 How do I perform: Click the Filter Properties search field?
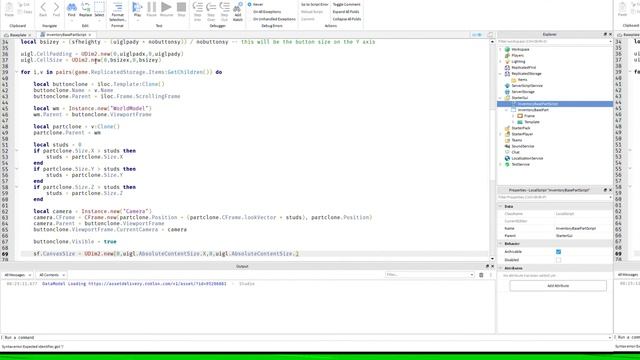point(555,198)
